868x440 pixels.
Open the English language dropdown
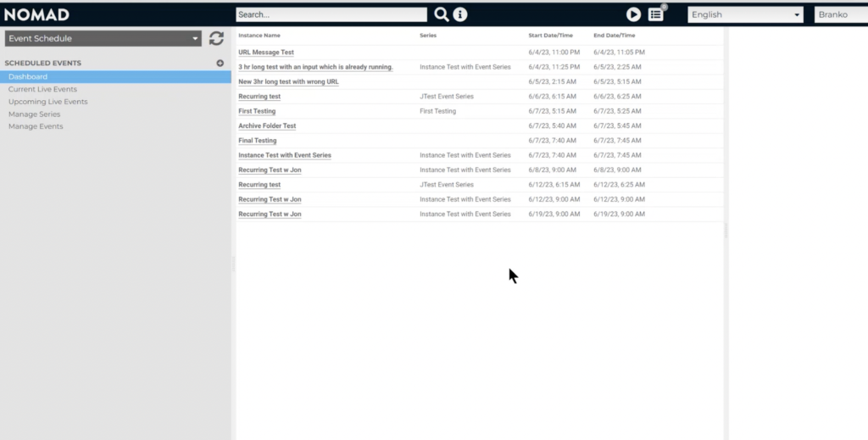745,14
